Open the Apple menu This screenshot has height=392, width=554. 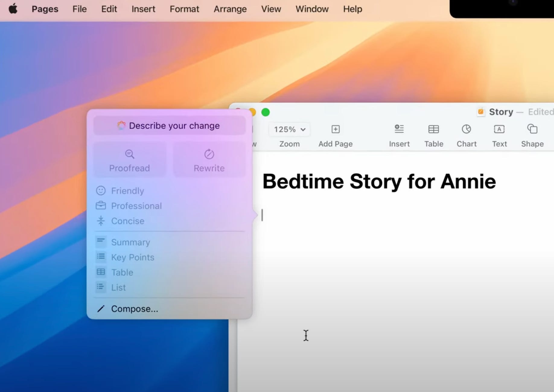point(13,9)
